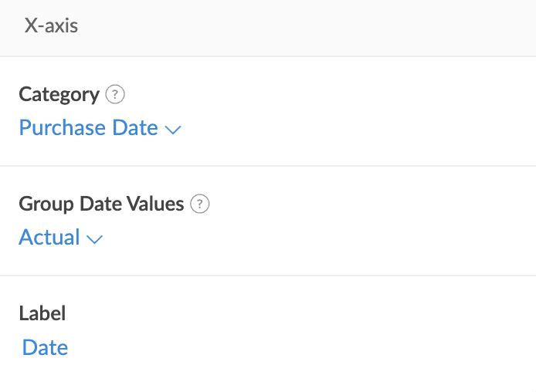This screenshot has width=536, height=392.
Task: Click the Label field heading
Action: 42,313
